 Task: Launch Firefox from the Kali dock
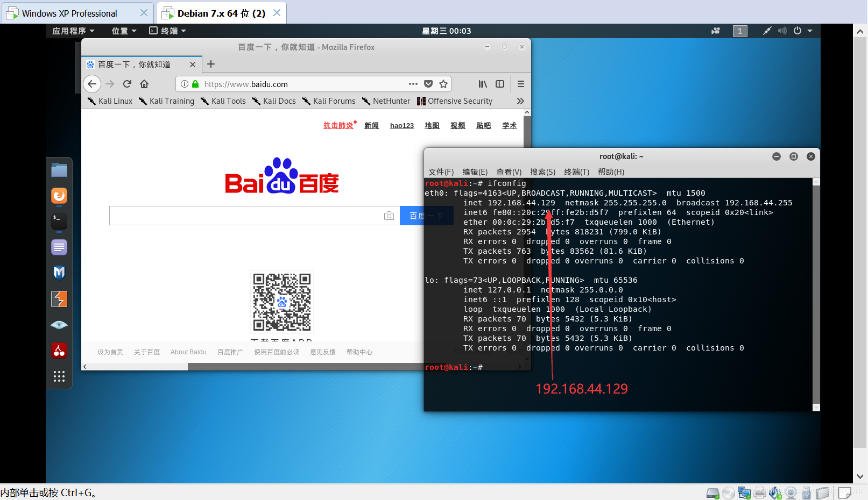[x=59, y=196]
